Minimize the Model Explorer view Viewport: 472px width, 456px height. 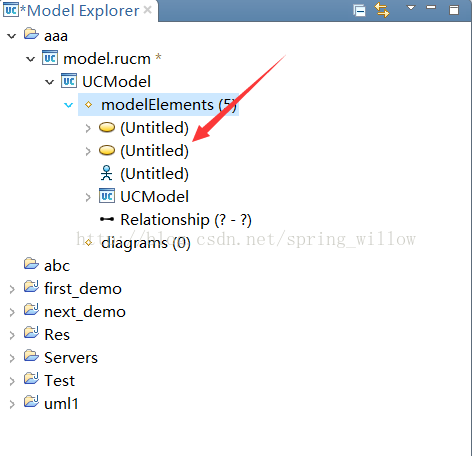coord(431,7)
